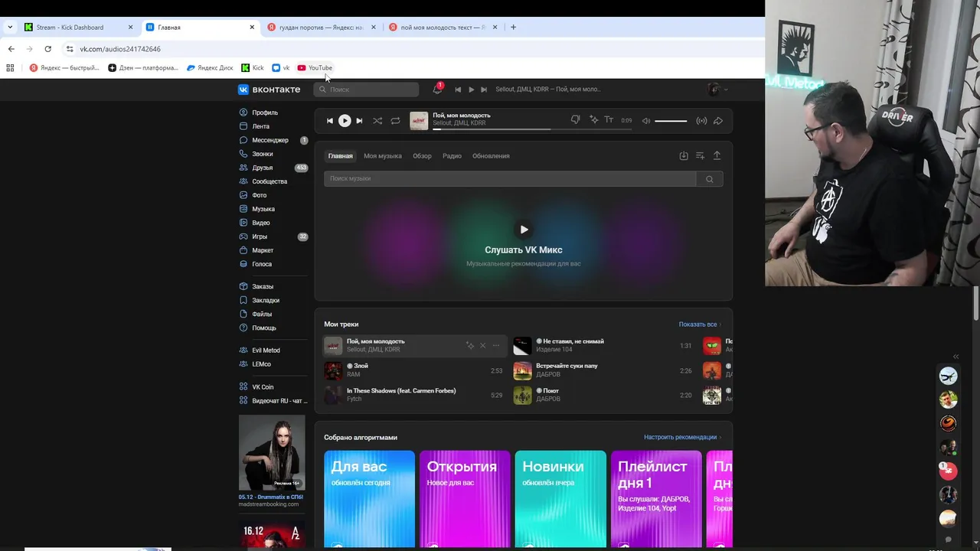Show similar tracks sparkle icon in player
Image resolution: width=980 pixels, height=551 pixels.
click(x=593, y=120)
